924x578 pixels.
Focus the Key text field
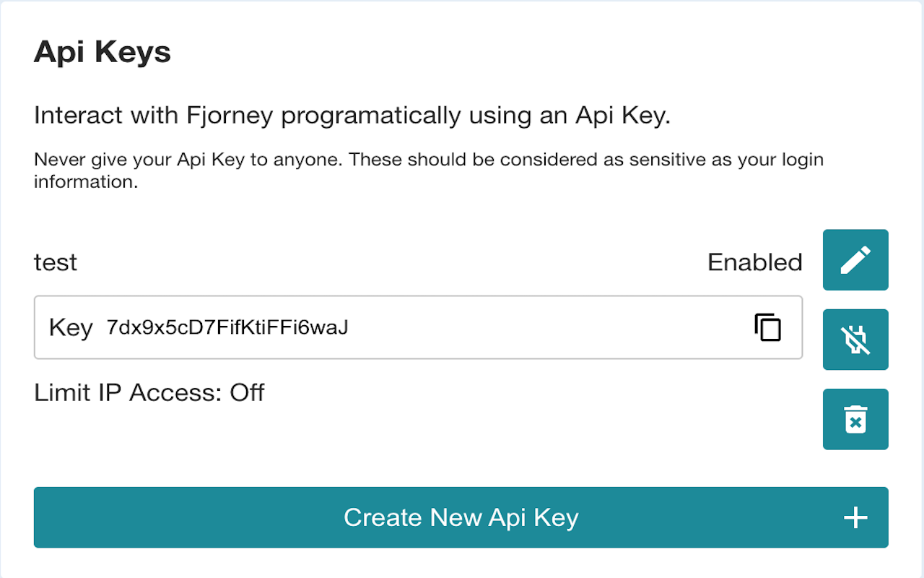(x=418, y=327)
